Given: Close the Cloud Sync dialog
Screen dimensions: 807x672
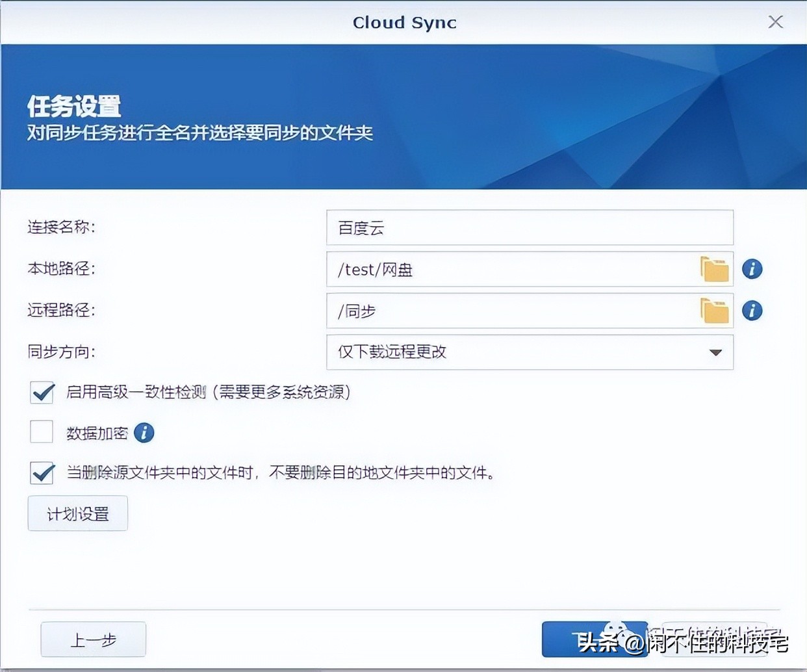Looking at the screenshot, I should coord(775,21).
